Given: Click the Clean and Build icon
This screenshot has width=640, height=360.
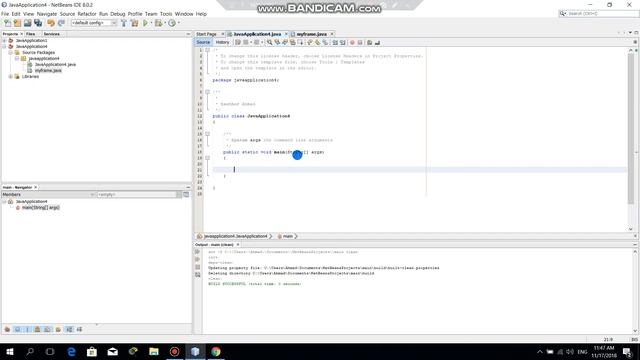Looking at the screenshot, I should click(134, 23).
